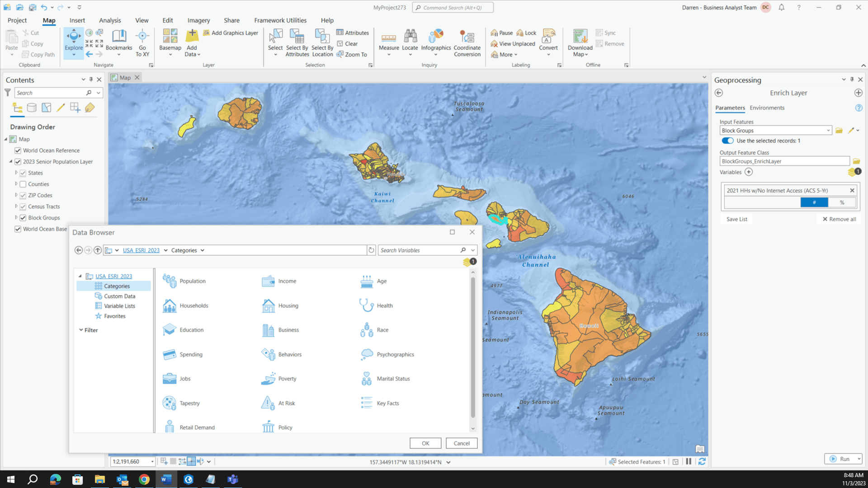
Task: Click Select By Attributes in the ribbon
Action: coord(297,43)
